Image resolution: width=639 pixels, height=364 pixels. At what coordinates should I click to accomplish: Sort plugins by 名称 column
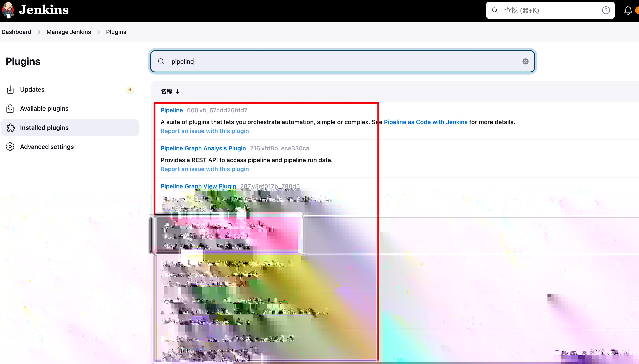tap(170, 91)
